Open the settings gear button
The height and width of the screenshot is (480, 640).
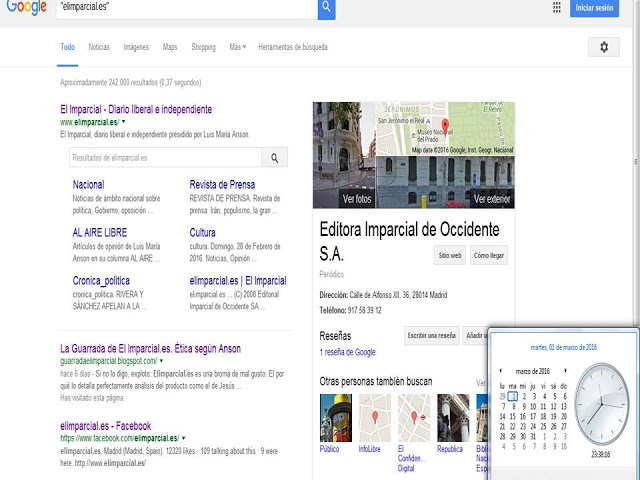click(x=604, y=47)
